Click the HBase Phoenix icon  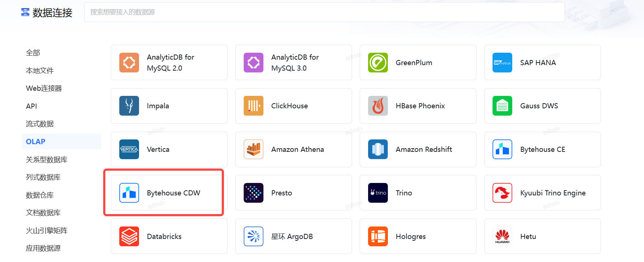[x=378, y=106]
